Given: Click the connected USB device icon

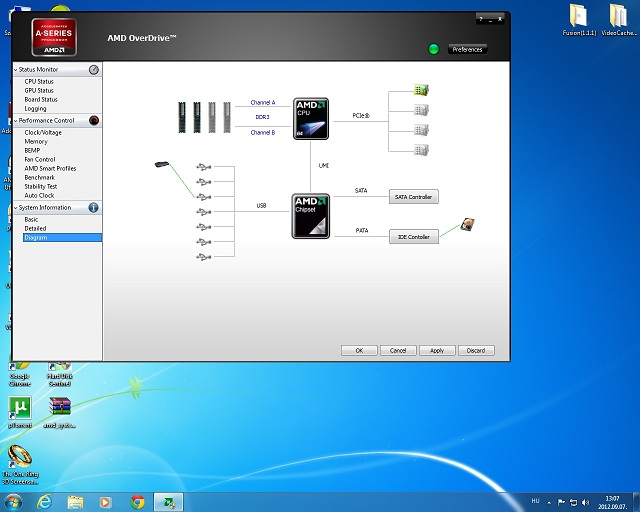Looking at the screenshot, I should tap(162, 164).
